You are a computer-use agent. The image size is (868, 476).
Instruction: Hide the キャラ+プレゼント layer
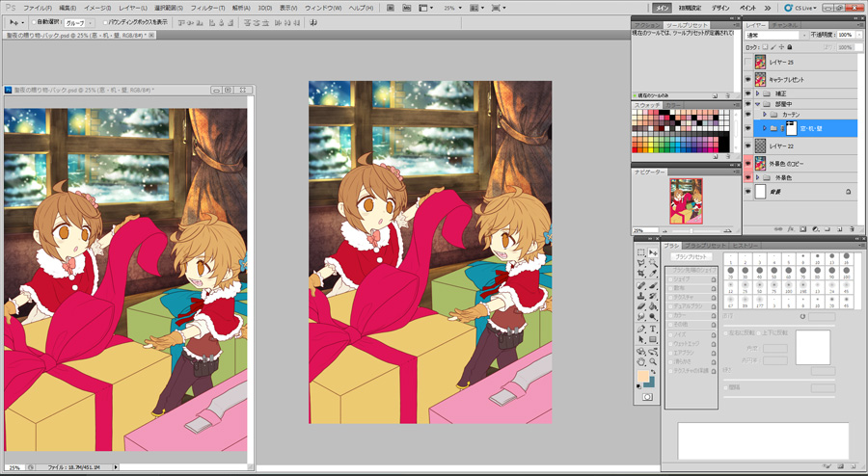pyautogui.click(x=748, y=80)
